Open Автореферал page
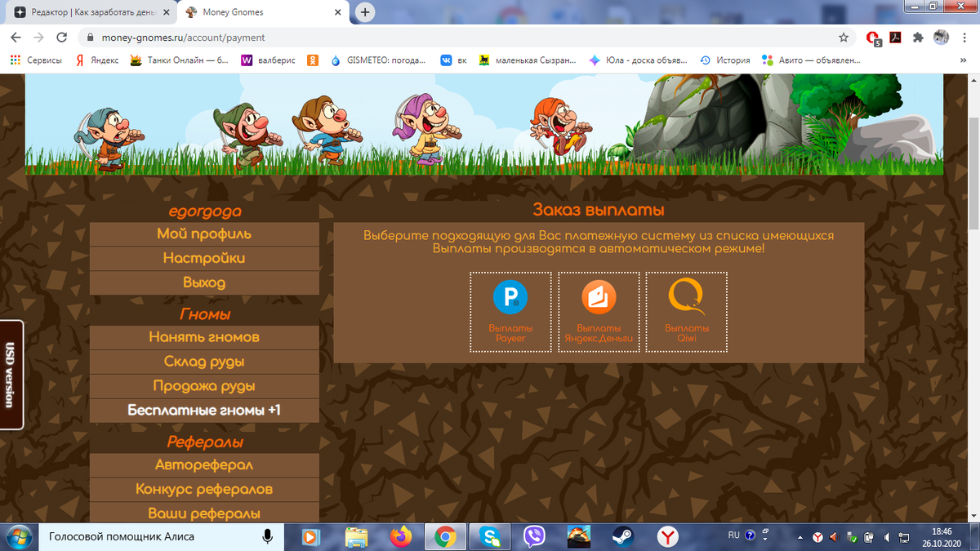The width and height of the screenshot is (980, 551). click(x=204, y=465)
